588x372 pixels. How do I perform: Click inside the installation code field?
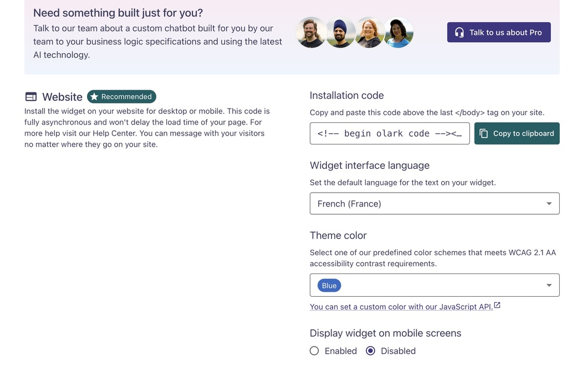[390, 133]
